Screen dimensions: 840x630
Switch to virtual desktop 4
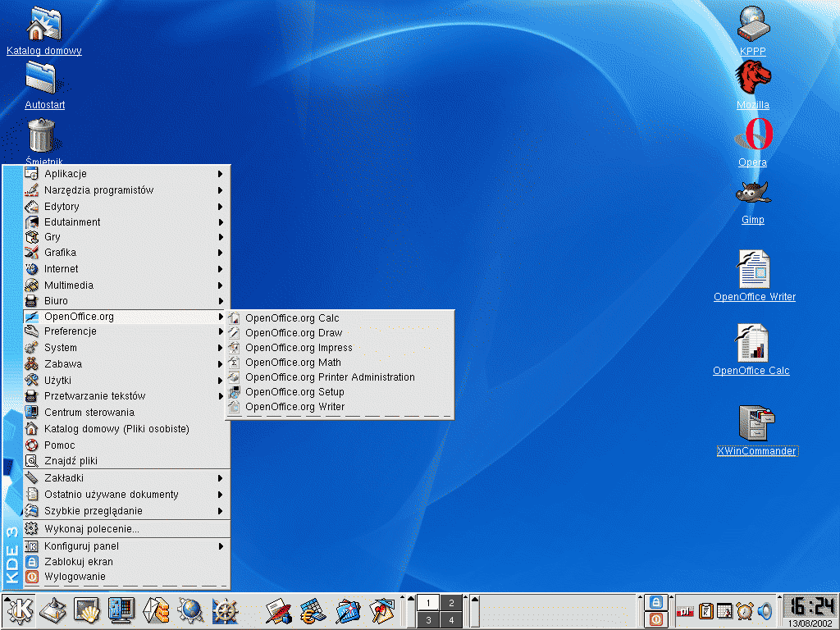(451, 620)
